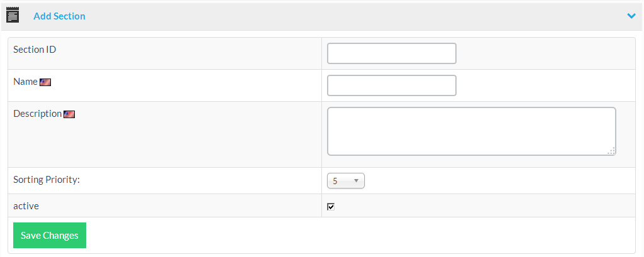Click the Save Changes button

pos(50,236)
